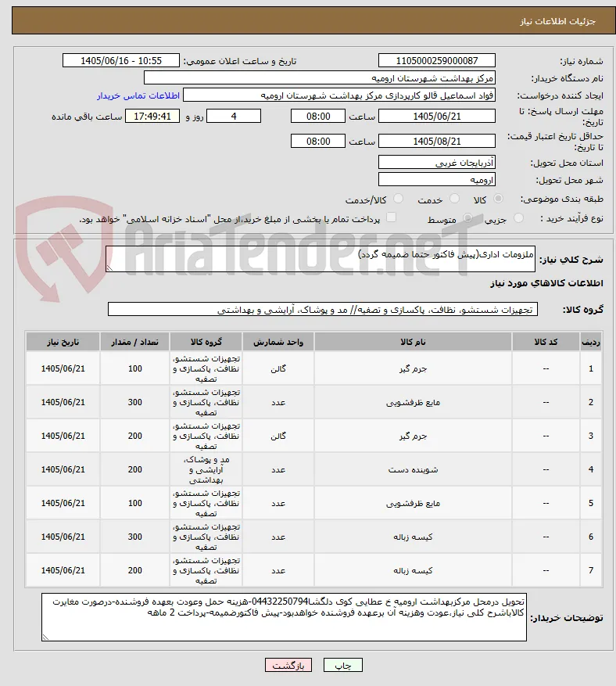The height and width of the screenshot is (686, 616).
Task: Click the general need description text area
Action: point(321,259)
